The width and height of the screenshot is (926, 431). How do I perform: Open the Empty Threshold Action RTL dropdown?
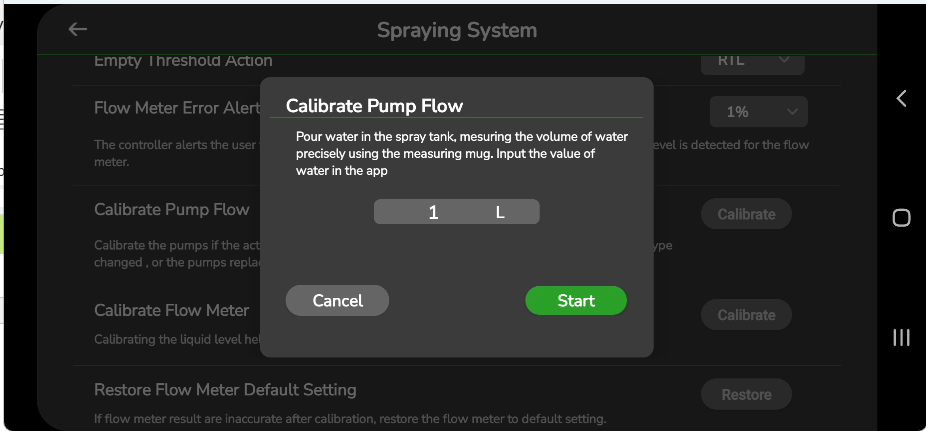click(753, 61)
